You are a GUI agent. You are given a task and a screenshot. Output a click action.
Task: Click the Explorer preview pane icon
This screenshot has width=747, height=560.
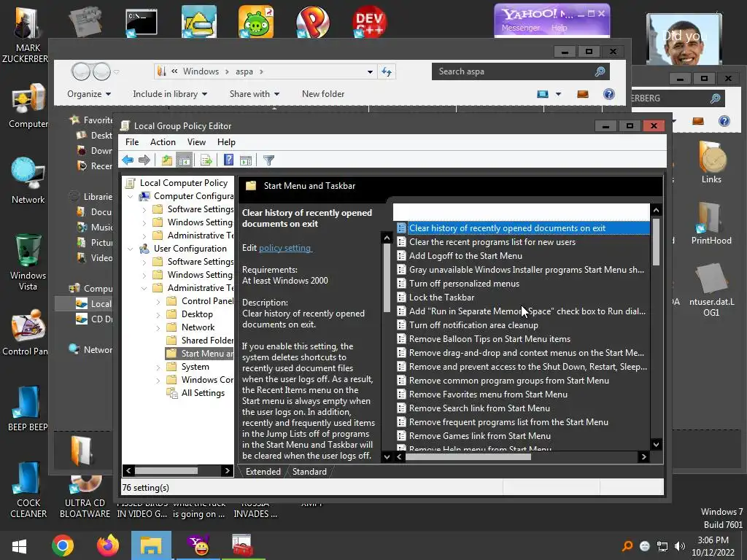pos(583,94)
